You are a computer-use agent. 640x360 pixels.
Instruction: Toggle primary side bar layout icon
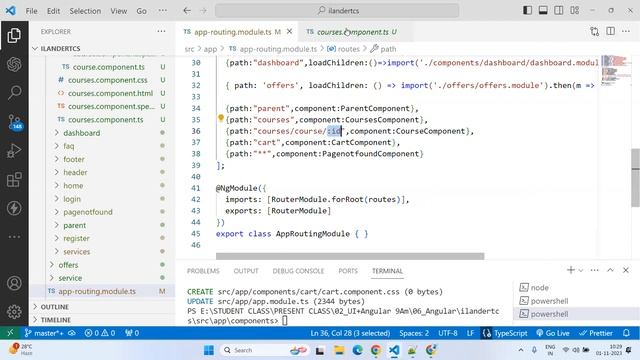[x=527, y=11]
